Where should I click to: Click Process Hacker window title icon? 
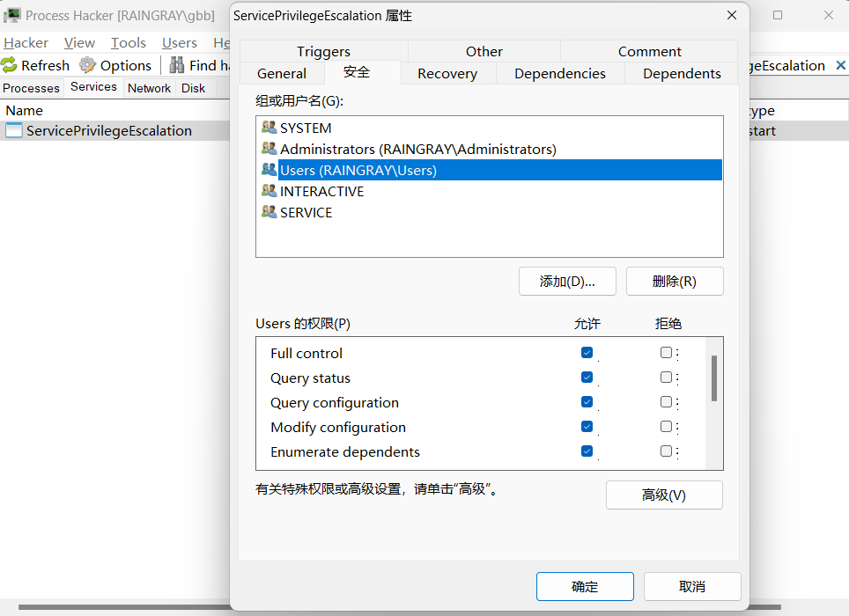tap(12, 16)
